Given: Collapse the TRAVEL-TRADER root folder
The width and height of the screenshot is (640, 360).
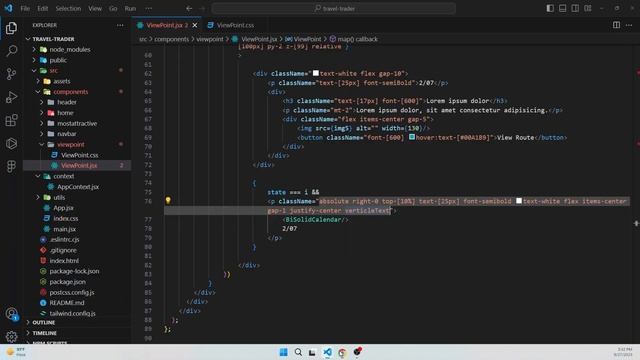Looking at the screenshot, I should (x=53, y=39).
